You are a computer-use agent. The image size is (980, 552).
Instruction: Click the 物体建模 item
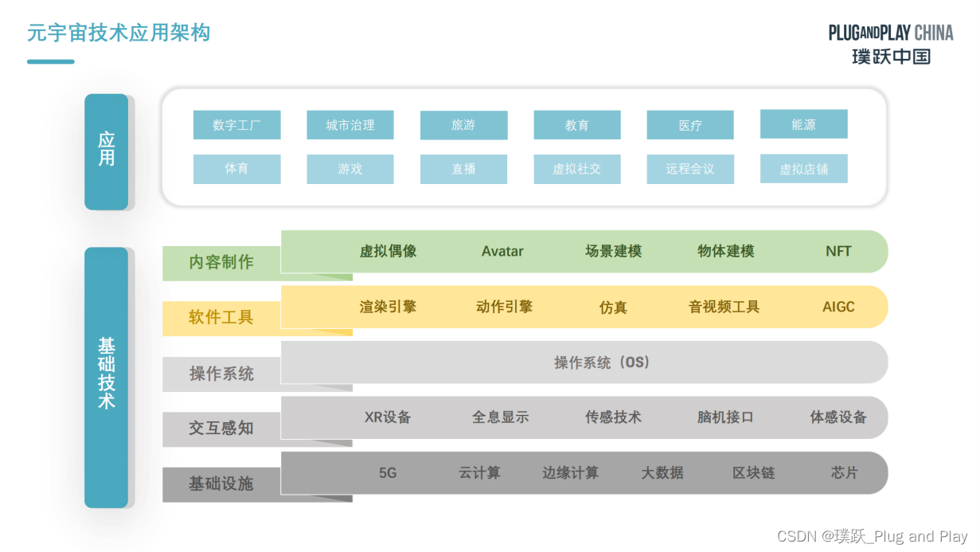726,252
